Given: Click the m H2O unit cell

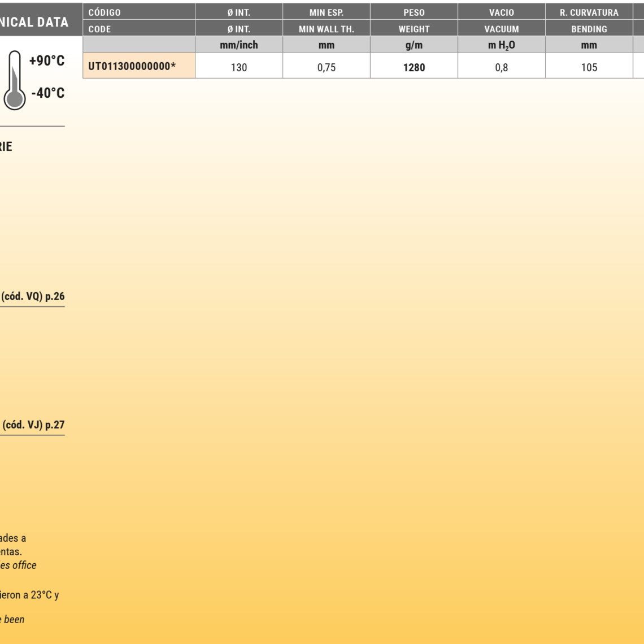Looking at the screenshot, I should [501, 45].
